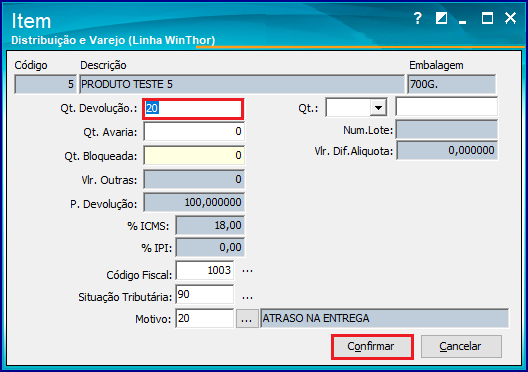Select the Vlr. Outras: label
The height and width of the screenshot is (372, 528).
click(109, 180)
